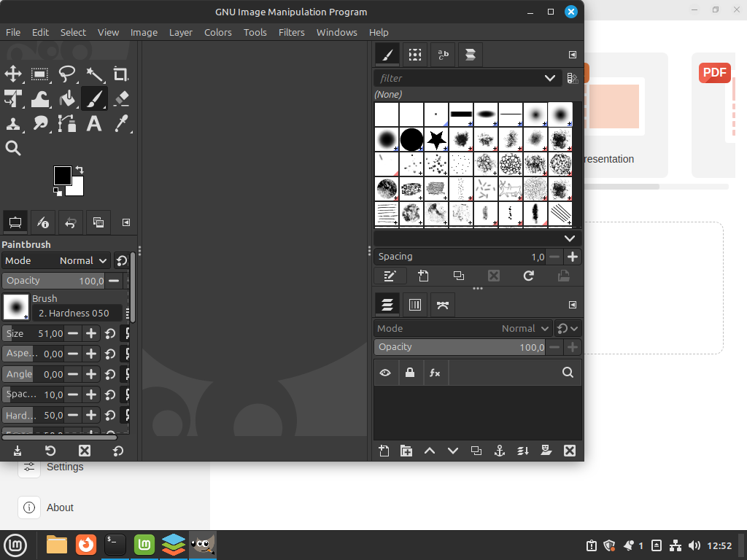Click the layer search magnifier icon
This screenshot has height=560, width=747.
click(568, 373)
